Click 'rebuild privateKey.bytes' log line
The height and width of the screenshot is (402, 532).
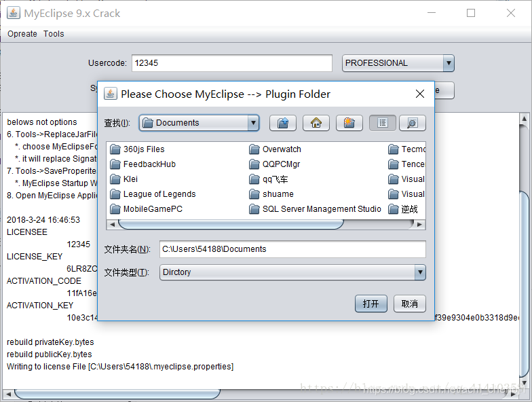point(50,342)
